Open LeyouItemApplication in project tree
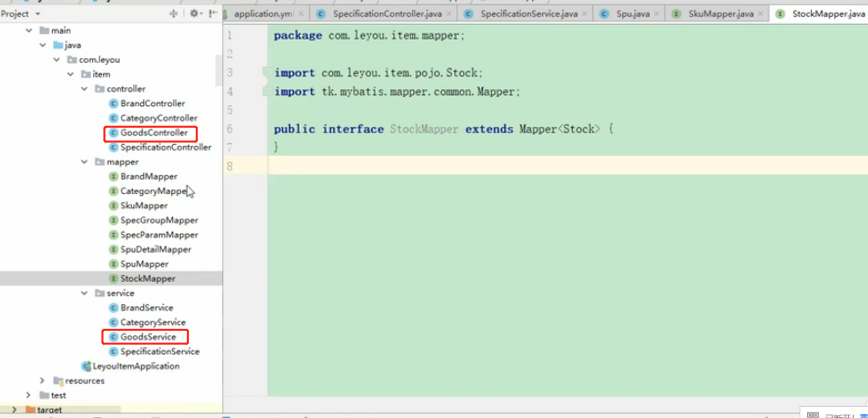868x418 pixels. (x=136, y=366)
